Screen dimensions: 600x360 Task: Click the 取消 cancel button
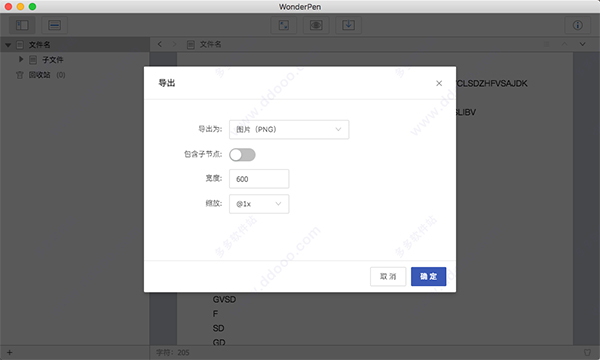click(388, 276)
